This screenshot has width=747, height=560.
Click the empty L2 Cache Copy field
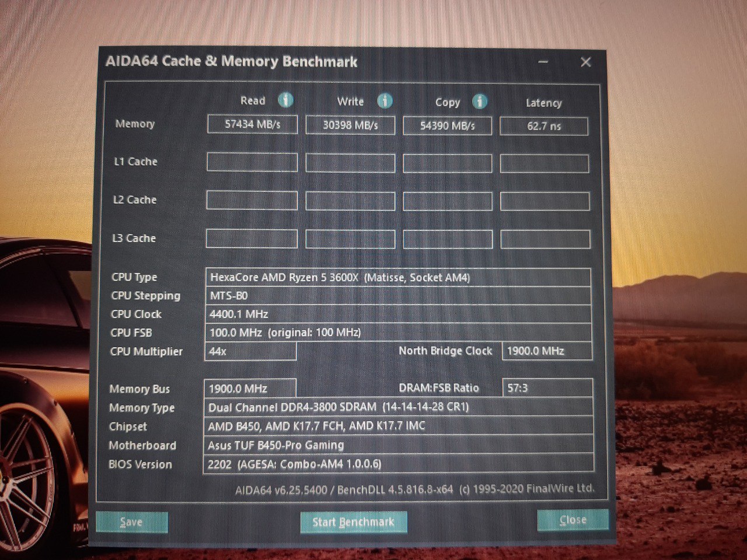coord(448,201)
